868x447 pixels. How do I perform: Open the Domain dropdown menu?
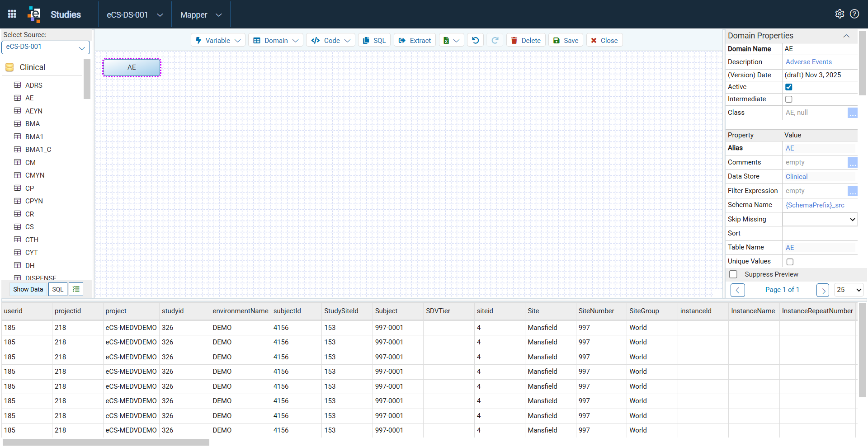point(276,40)
